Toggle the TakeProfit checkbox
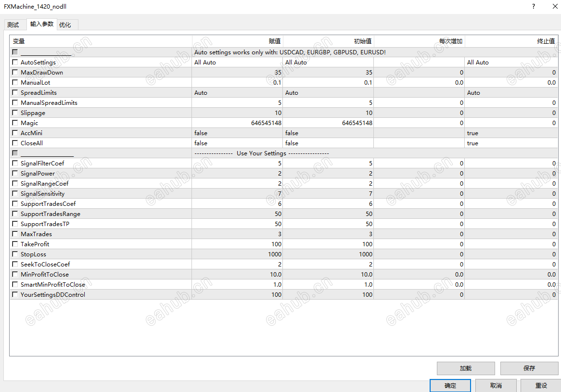The height and width of the screenshot is (392, 561). pyautogui.click(x=15, y=244)
